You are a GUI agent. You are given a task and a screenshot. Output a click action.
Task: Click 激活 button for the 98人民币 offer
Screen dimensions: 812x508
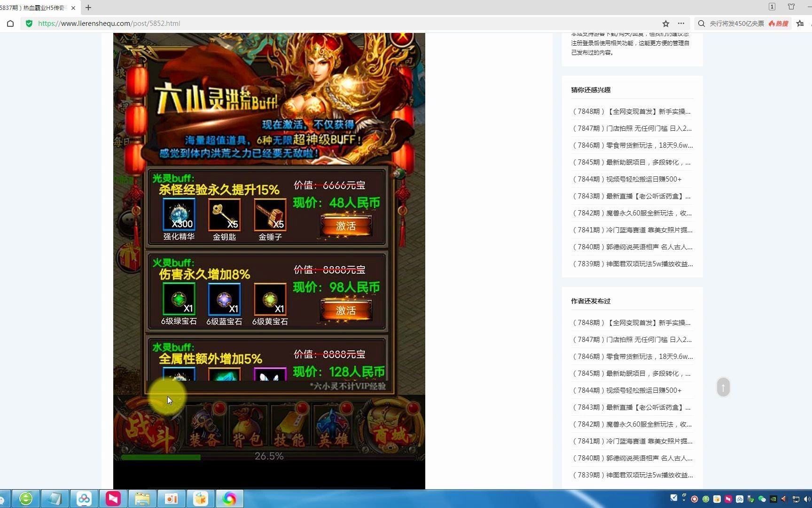pos(346,310)
